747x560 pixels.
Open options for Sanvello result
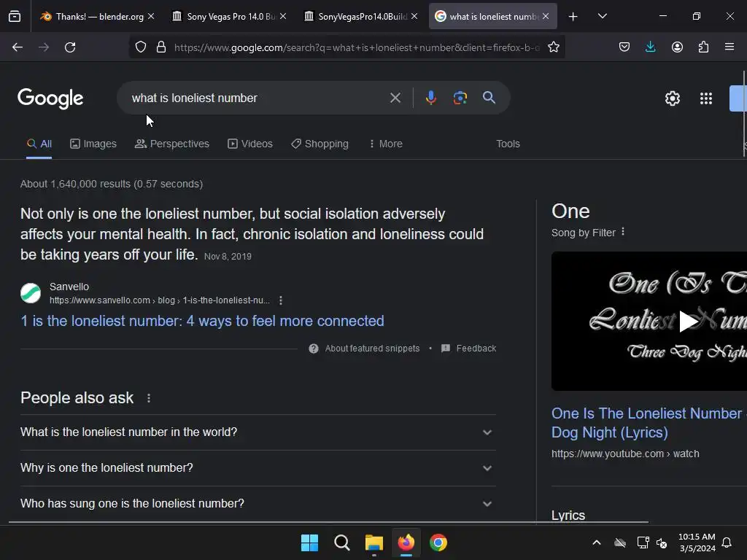281,300
